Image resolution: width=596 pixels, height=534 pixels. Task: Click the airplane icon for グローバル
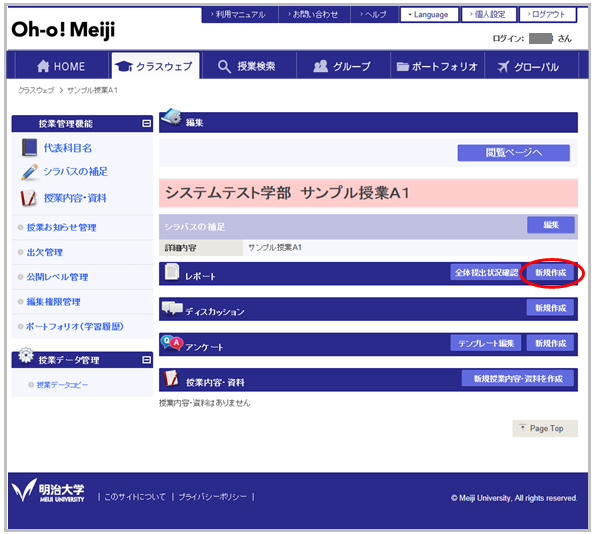coord(503,67)
